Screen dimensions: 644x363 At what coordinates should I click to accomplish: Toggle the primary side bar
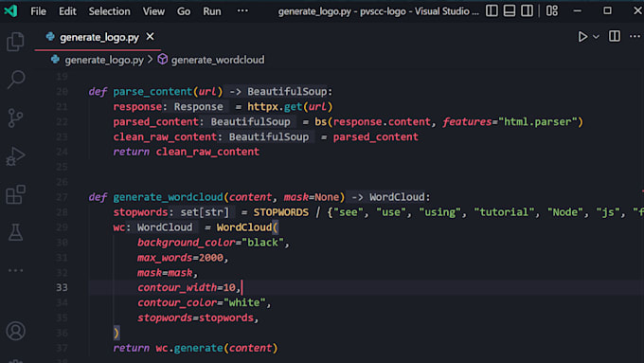pos(492,10)
